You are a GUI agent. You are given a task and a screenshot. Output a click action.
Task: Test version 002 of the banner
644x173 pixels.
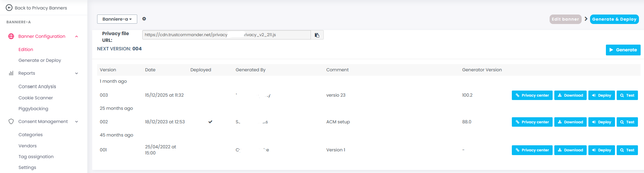pyautogui.click(x=627, y=122)
